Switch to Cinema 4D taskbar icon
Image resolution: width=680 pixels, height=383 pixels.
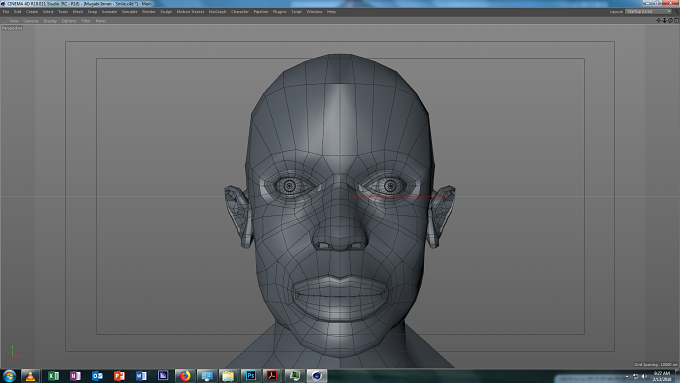click(x=317, y=376)
